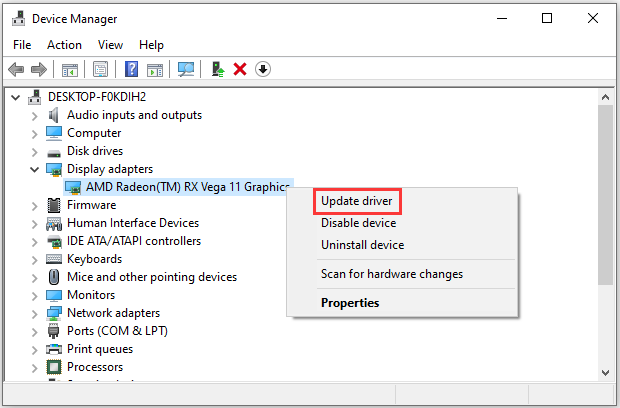Click the DESKTOP-F0KDIH2 computer icon

34,97
